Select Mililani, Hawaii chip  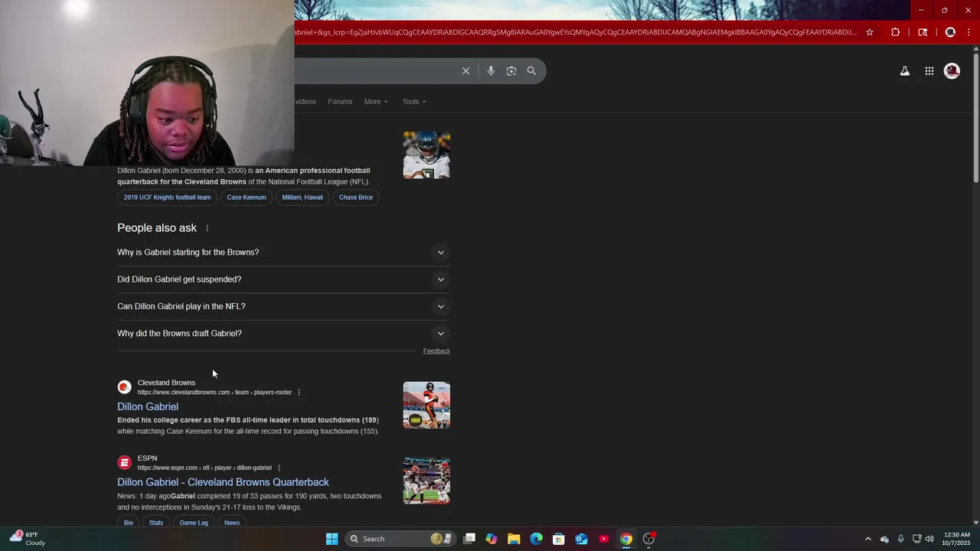pos(302,197)
